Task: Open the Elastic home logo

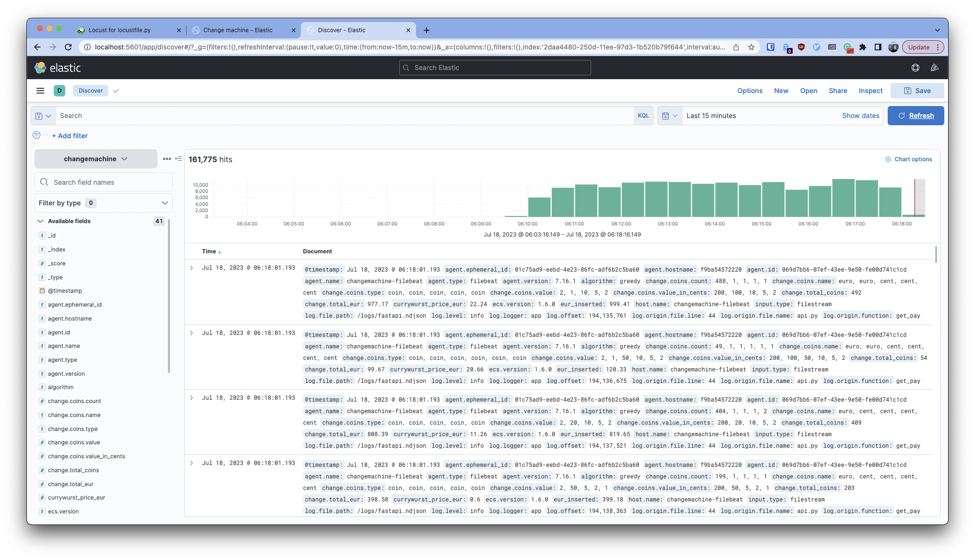Action: pos(58,68)
